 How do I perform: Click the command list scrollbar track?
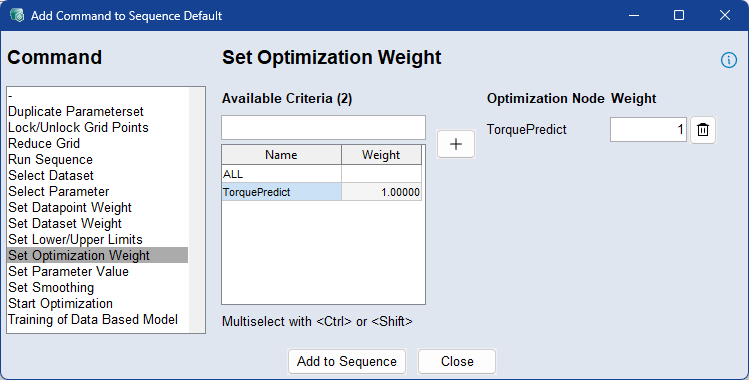[x=197, y=210]
